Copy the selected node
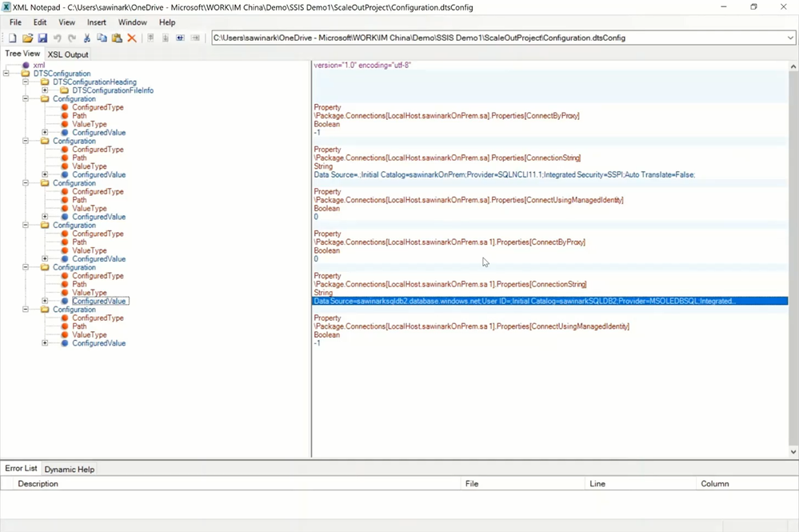 [102, 38]
